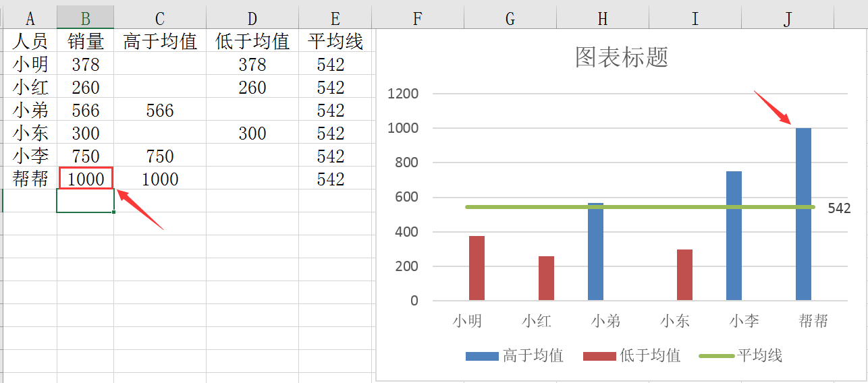Select 260 in the 低于均值 column
This screenshot has height=383, width=868.
pos(252,88)
